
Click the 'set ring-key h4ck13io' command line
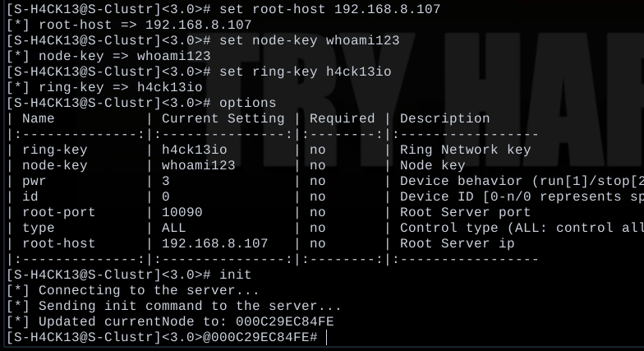pyautogui.click(x=306, y=72)
